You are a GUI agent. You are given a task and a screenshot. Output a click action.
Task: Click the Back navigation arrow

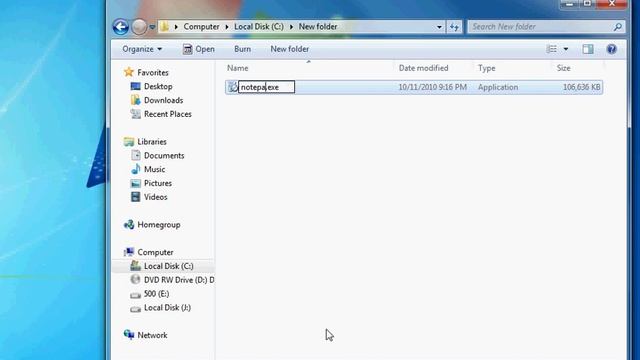(x=120, y=27)
